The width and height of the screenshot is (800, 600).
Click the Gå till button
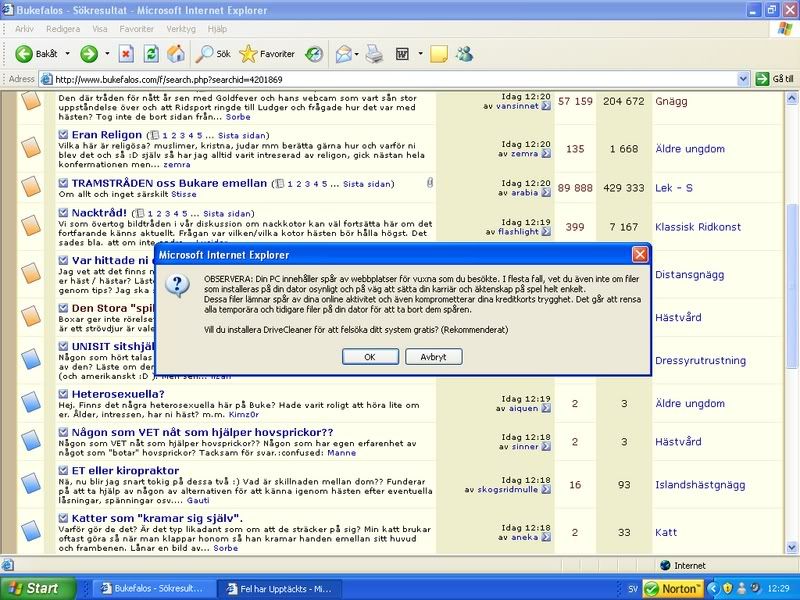775,79
